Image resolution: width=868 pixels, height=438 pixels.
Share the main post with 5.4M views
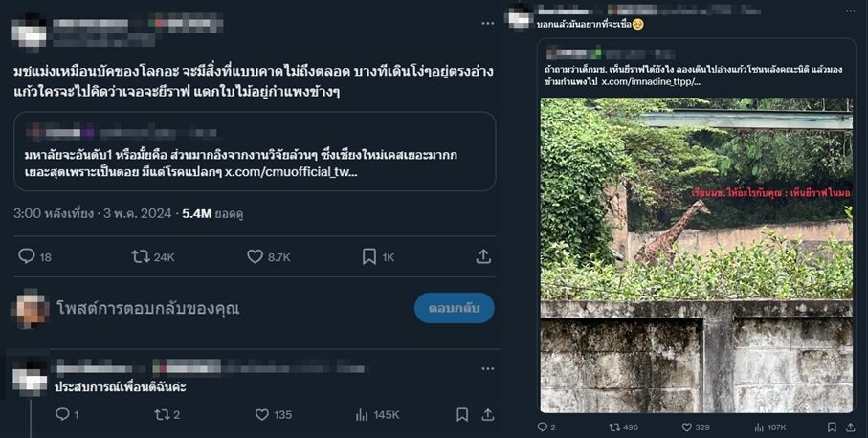[483, 256]
